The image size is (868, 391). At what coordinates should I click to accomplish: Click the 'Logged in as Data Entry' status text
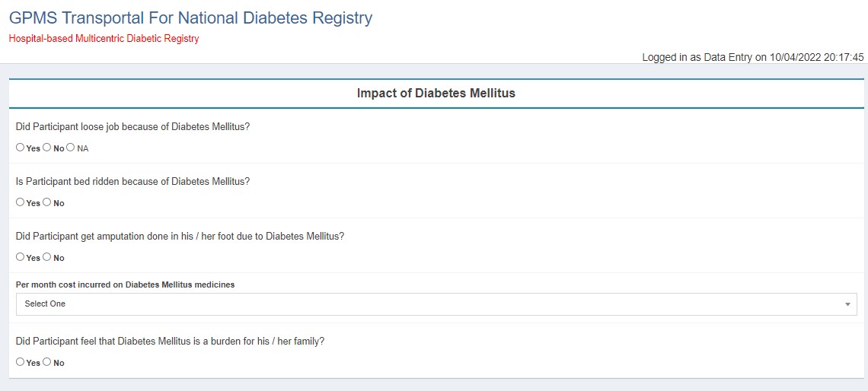coord(752,57)
